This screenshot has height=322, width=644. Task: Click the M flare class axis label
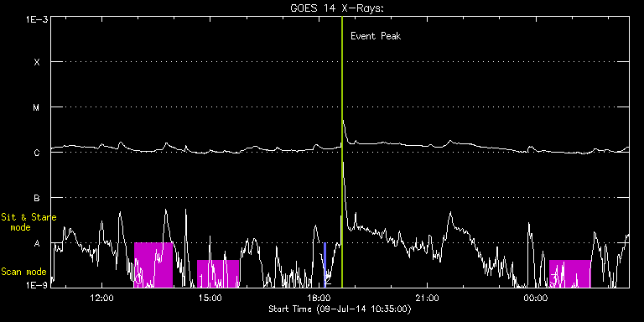tap(37, 107)
